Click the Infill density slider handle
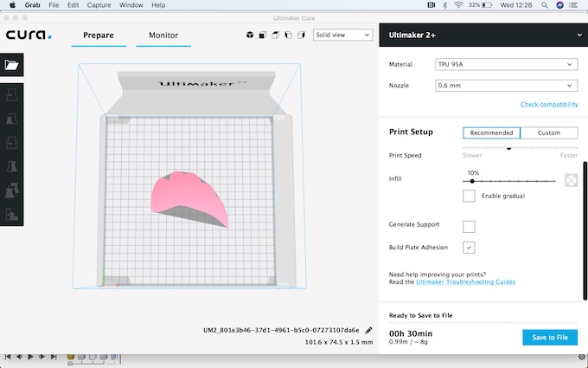Image resolution: width=588 pixels, height=368 pixels. point(472,181)
